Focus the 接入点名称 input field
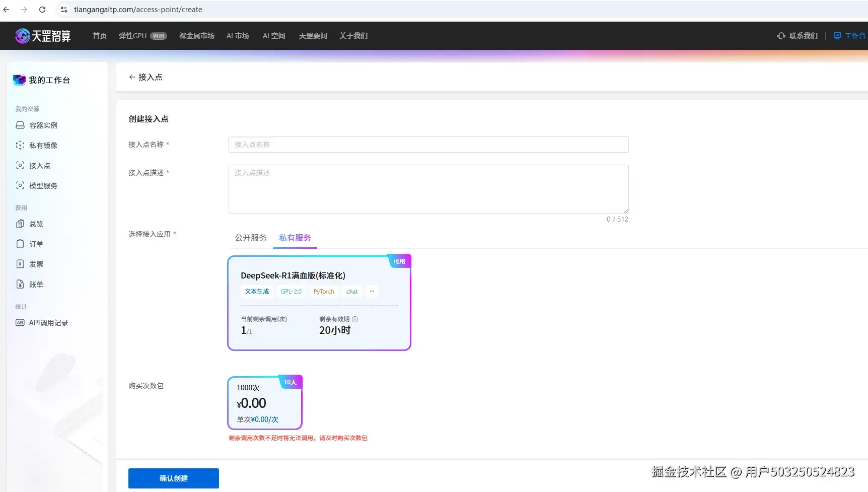 [x=428, y=145]
